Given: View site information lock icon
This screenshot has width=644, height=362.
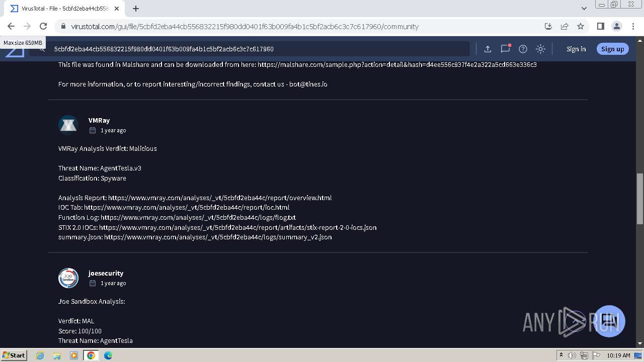Looking at the screenshot, I should pyautogui.click(x=63, y=27).
